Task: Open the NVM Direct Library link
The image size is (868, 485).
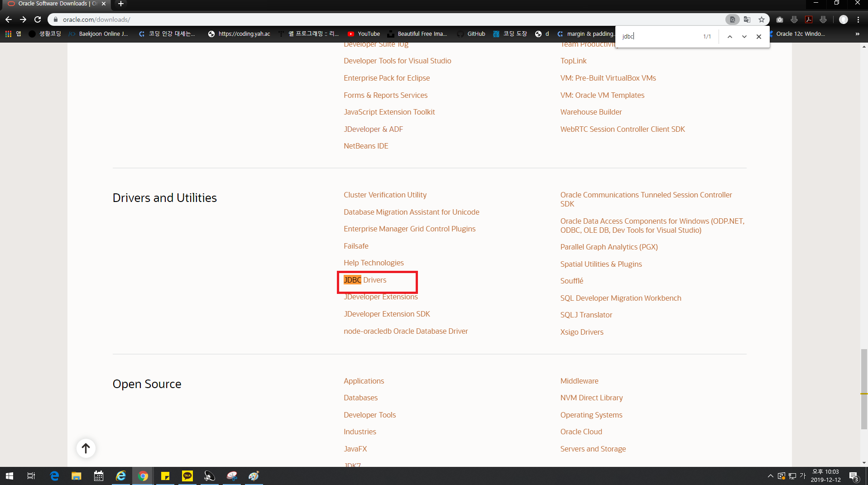Action: [591, 398]
